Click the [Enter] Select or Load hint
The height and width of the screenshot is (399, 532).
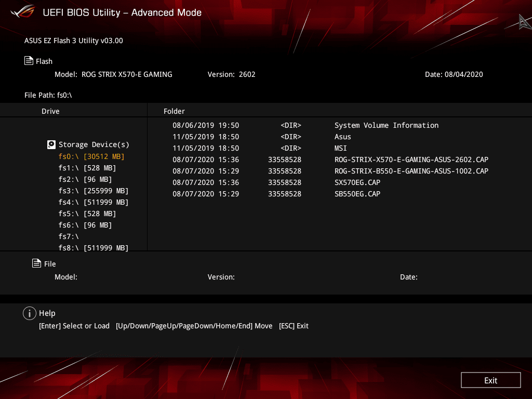[74, 326]
